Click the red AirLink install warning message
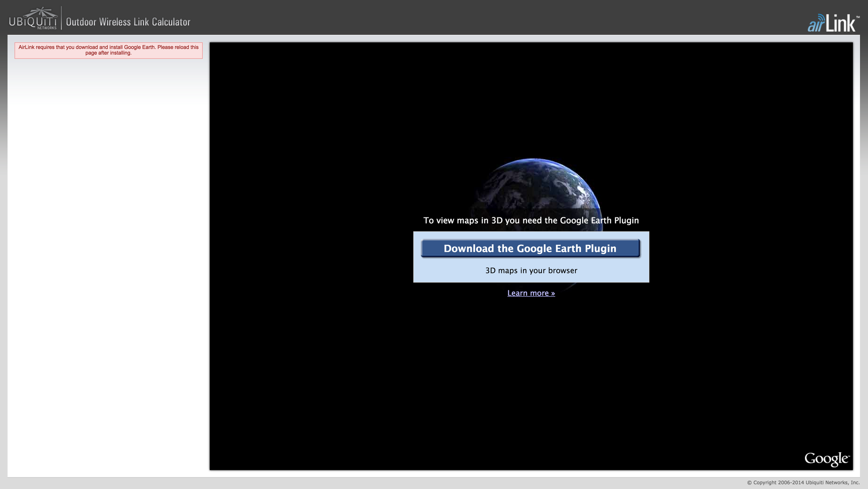The width and height of the screenshot is (868, 489). pyautogui.click(x=108, y=50)
